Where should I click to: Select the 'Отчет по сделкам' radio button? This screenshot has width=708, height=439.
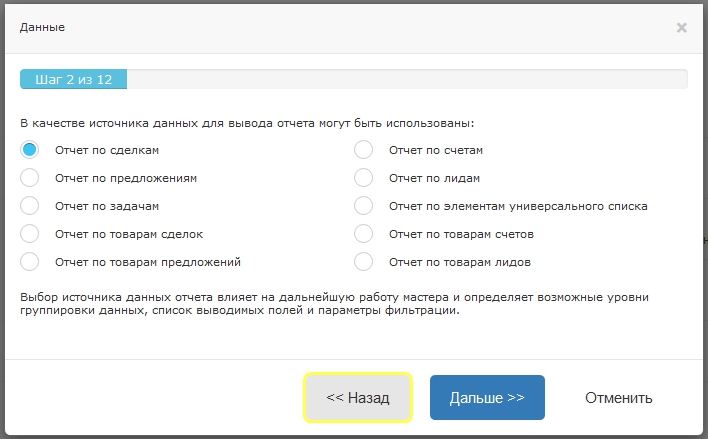click(30, 150)
